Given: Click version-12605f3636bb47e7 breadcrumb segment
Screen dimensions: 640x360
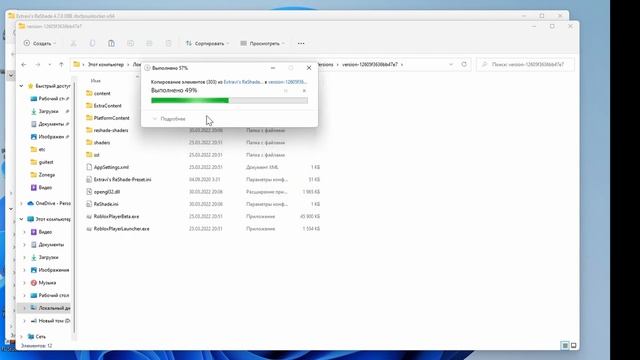Looking at the screenshot, I should click(370, 64).
